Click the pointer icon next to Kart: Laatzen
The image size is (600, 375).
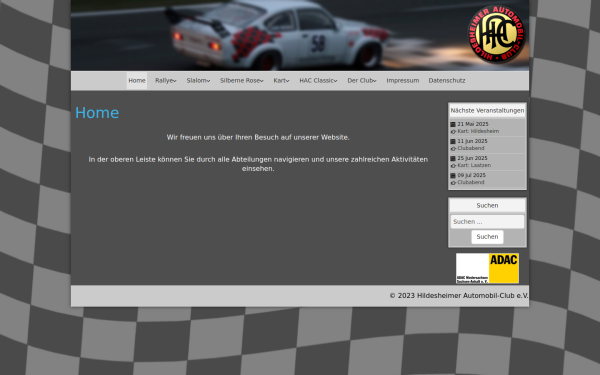pyautogui.click(x=453, y=166)
